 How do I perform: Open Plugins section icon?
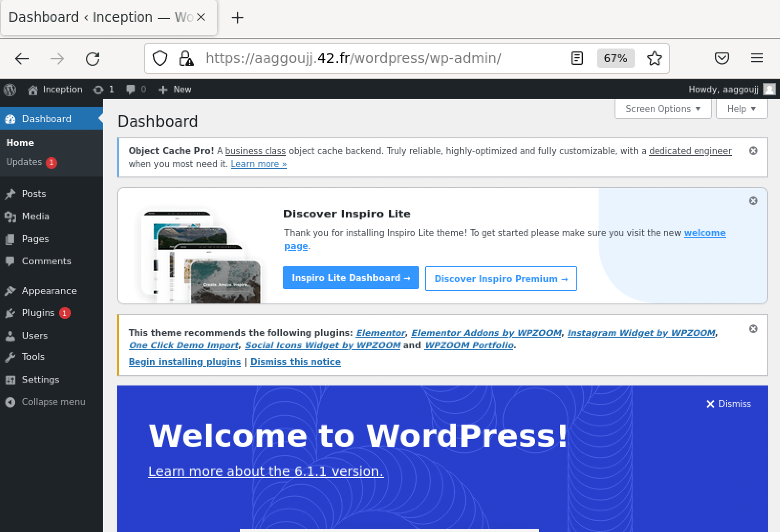(x=11, y=313)
